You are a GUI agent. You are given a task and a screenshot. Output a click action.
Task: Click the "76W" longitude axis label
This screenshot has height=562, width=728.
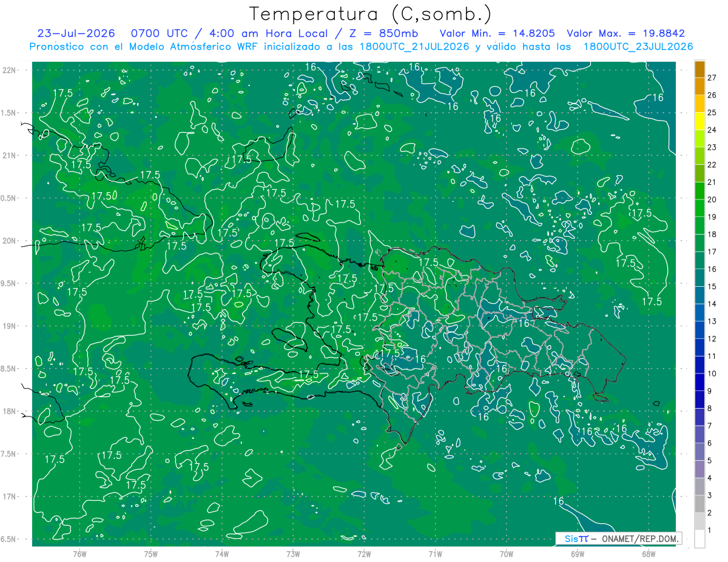coord(79,554)
